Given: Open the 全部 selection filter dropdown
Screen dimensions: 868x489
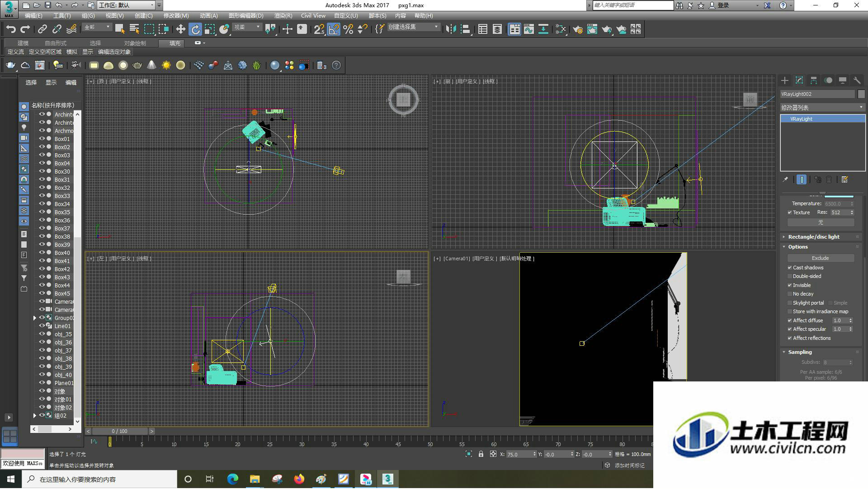Looking at the screenshot, I should pos(97,27).
